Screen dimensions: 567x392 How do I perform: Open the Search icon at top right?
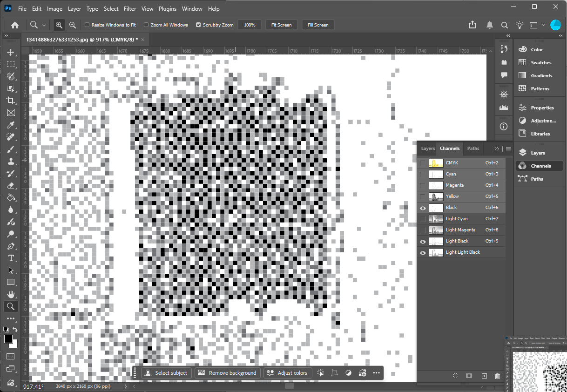pos(504,25)
